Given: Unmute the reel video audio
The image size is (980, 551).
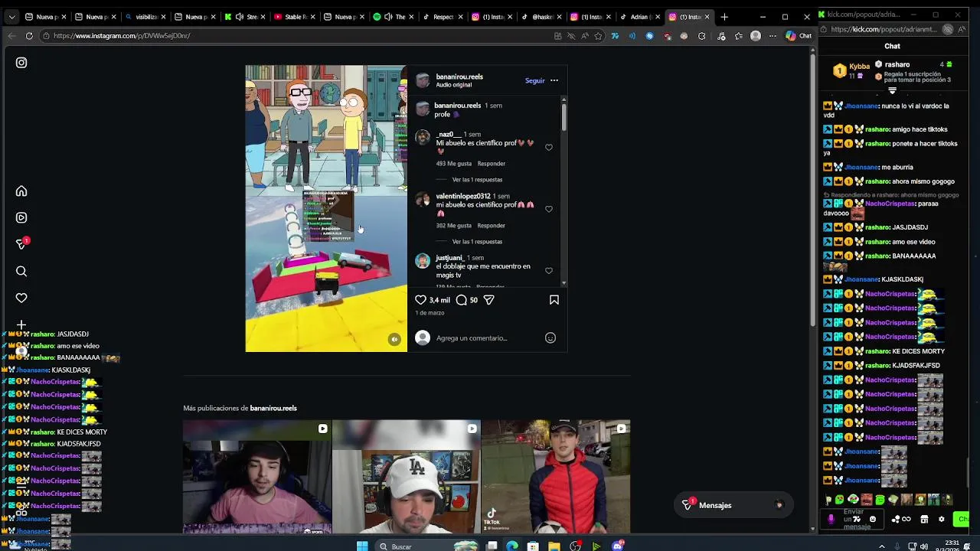Looking at the screenshot, I should tap(394, 339).
